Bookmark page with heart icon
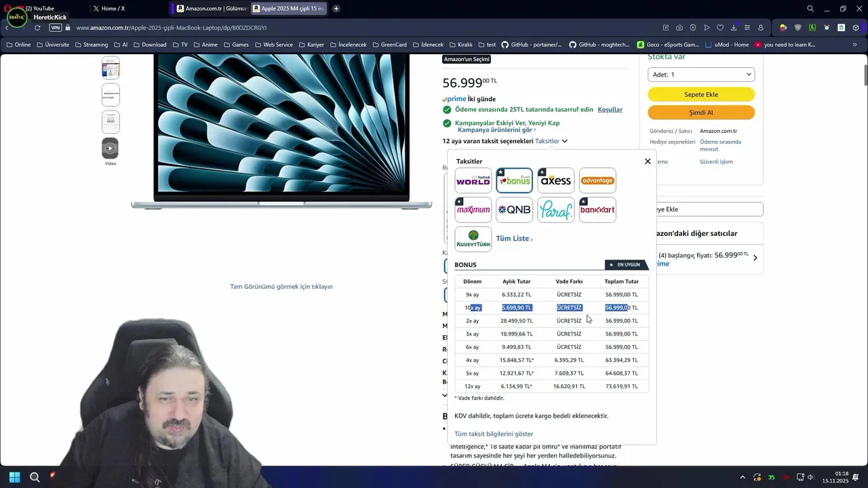This screenshot has height=488, width=868. pyautogui.click(x=720, y=28)
